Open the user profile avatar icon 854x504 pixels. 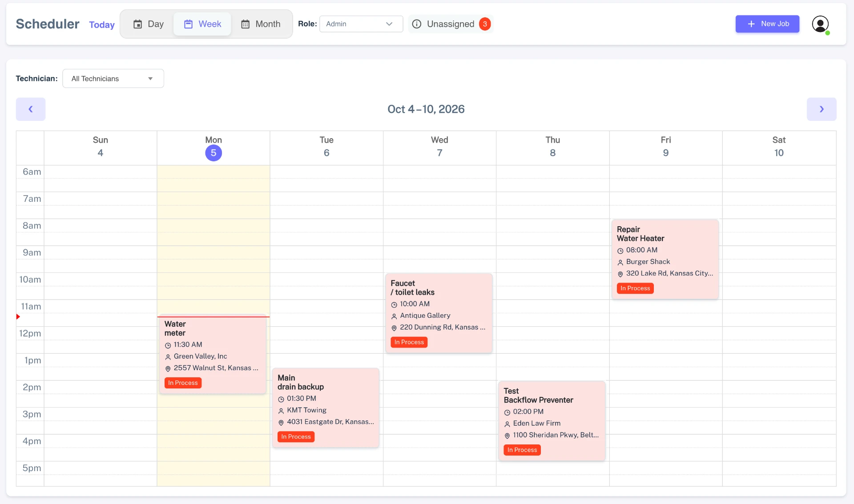click(820, 24)
